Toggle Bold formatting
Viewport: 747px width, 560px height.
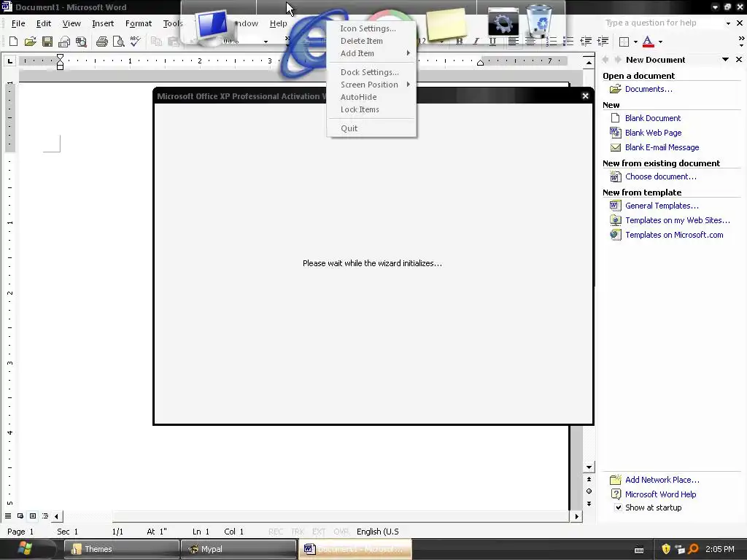click(460, 42)
